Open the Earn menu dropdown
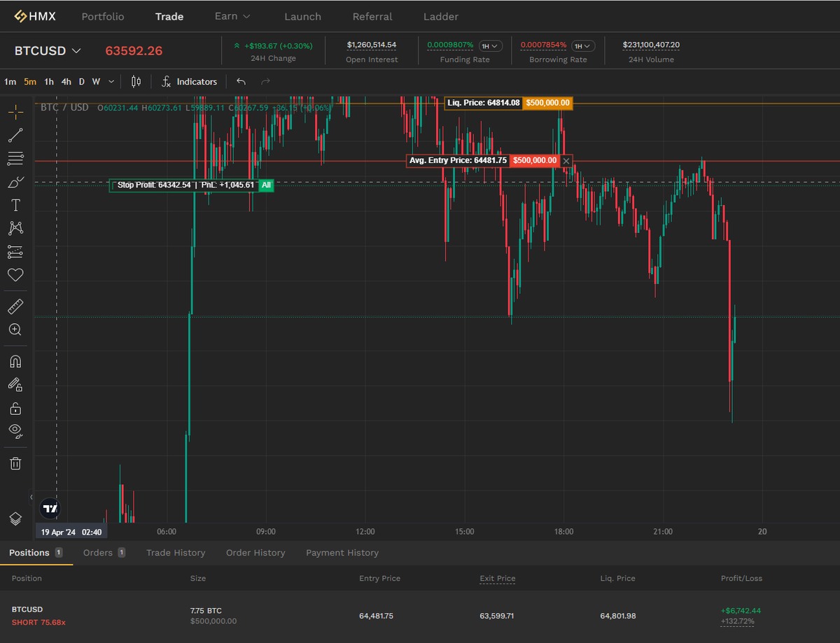The height and width of the screenshot is (643, 840). pos(232,16)
